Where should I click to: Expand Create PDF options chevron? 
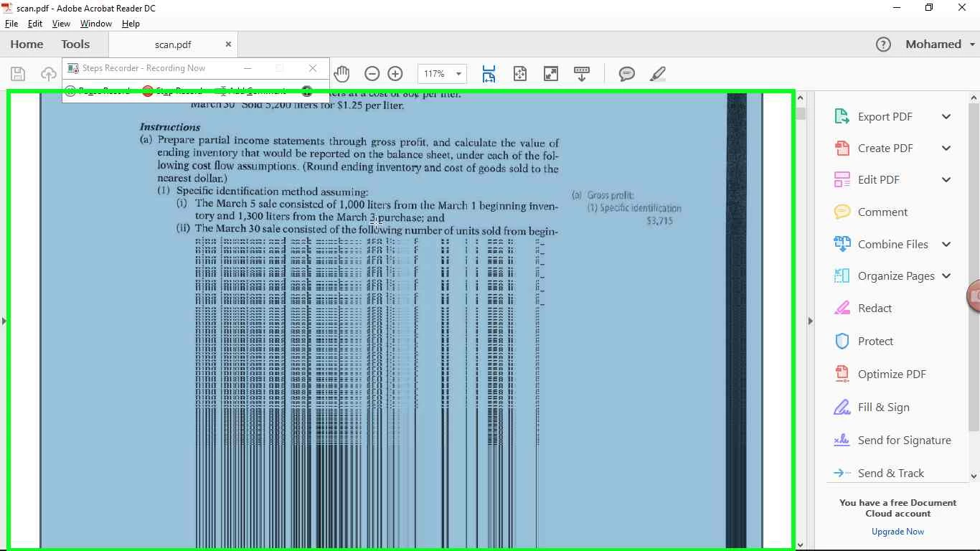[x=946, y=148]
